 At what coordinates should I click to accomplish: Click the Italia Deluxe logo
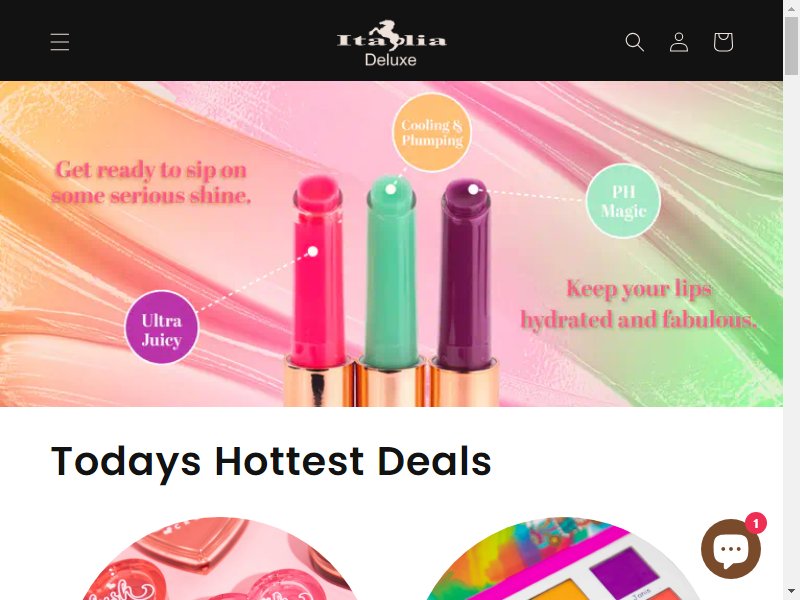[x=391, y=43]
